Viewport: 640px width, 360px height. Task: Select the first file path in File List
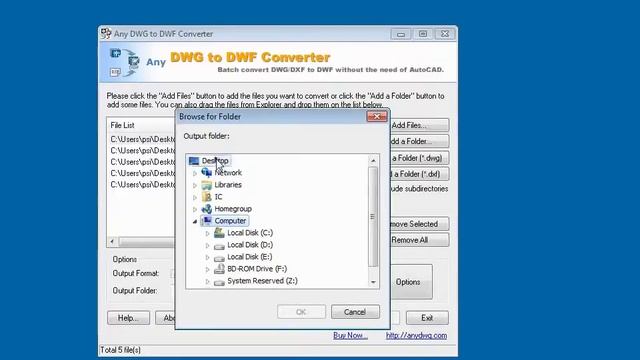(x=142, y=140)
